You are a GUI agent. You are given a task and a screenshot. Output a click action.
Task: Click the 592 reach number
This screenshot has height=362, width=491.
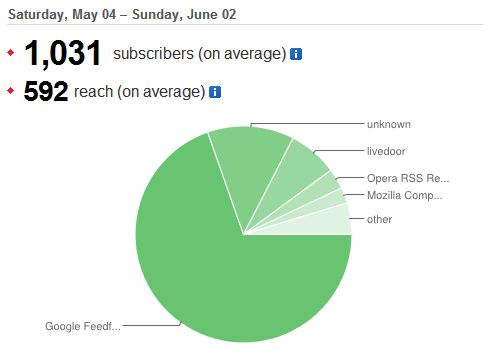pyautogui.click(x=46, y=91)
